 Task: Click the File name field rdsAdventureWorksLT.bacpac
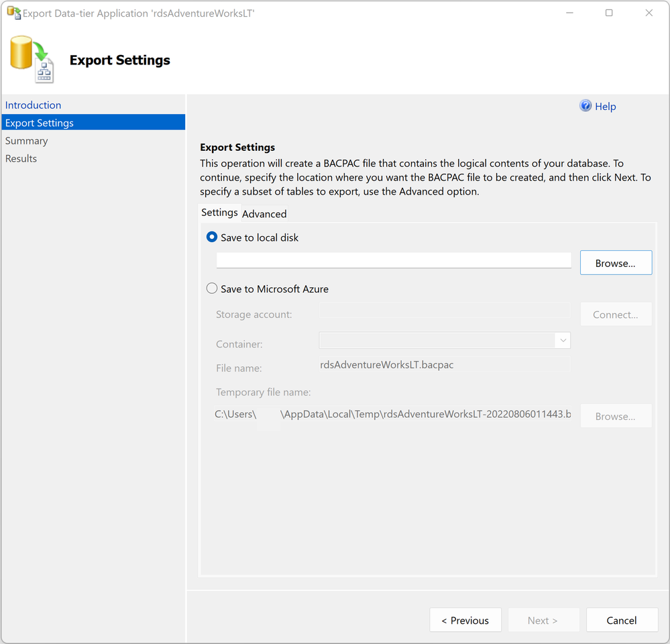[x=445, y=364]
